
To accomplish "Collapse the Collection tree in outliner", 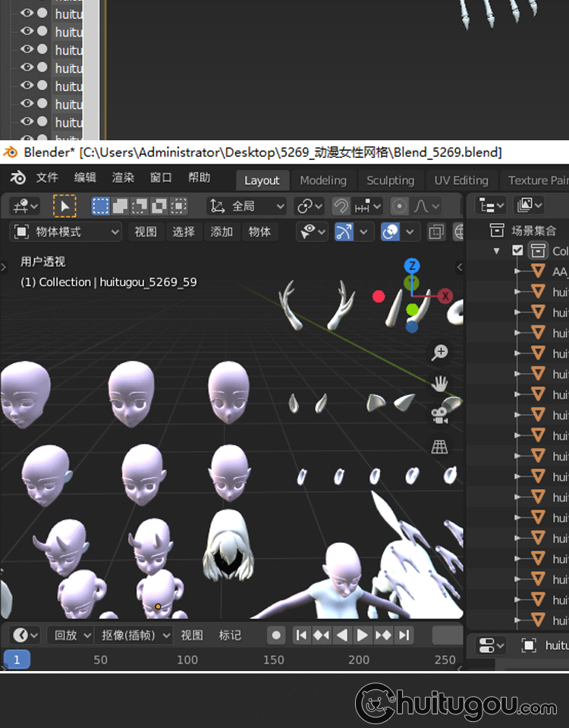I will (x=497, y=251).
